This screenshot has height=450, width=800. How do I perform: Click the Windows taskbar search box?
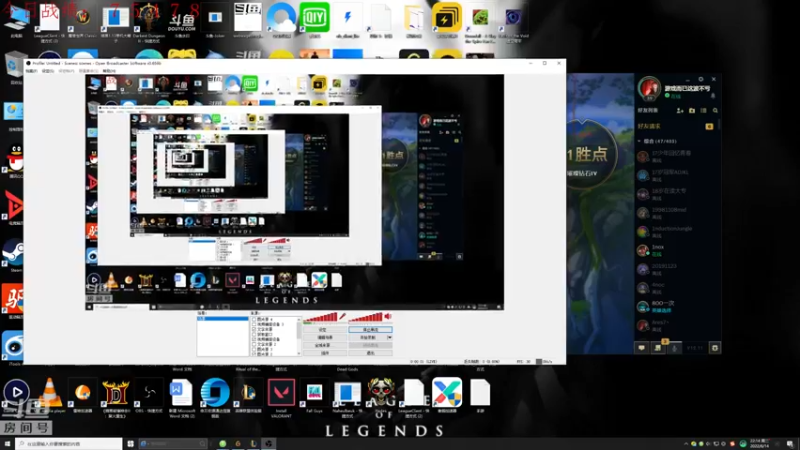click(x=68, y=444)
